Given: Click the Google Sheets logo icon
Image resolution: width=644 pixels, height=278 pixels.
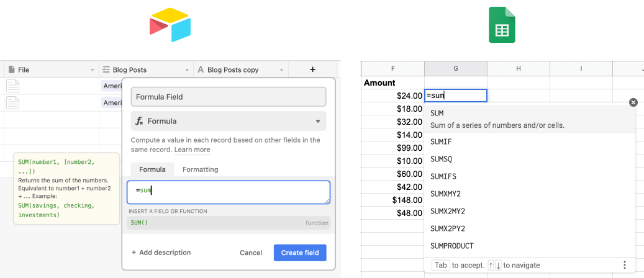Looking at the screenshot, I should click(x=502, y=25).
